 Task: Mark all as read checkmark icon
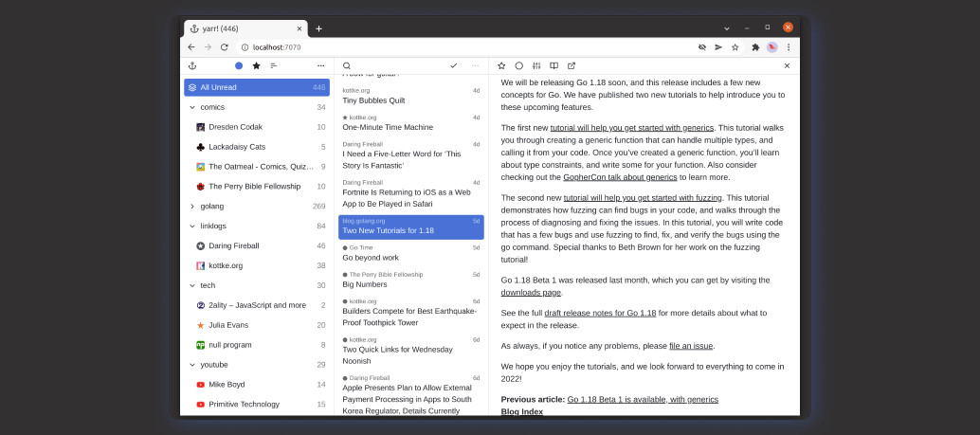point(454,65)
